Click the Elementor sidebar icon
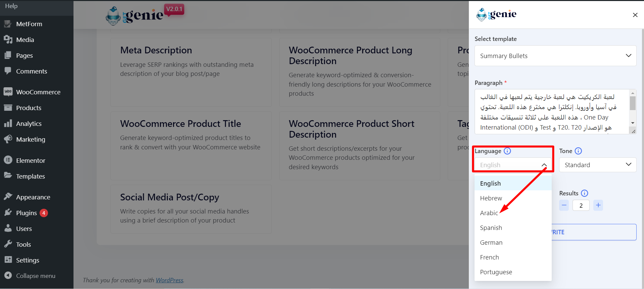Screen dimensions: 644x289 [8, 160]
